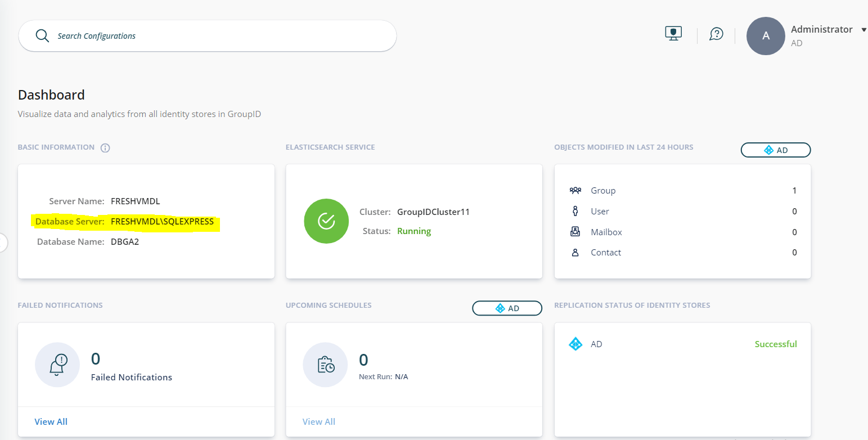Click View All under Upcoming Schedules

click(318, 421)
